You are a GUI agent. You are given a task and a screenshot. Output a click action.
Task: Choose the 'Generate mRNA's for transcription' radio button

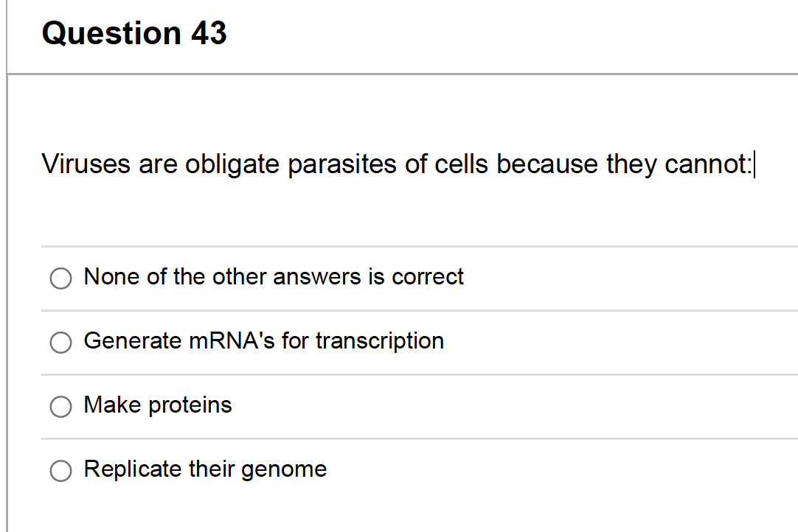pyautogui.click(x=60, y=342)
